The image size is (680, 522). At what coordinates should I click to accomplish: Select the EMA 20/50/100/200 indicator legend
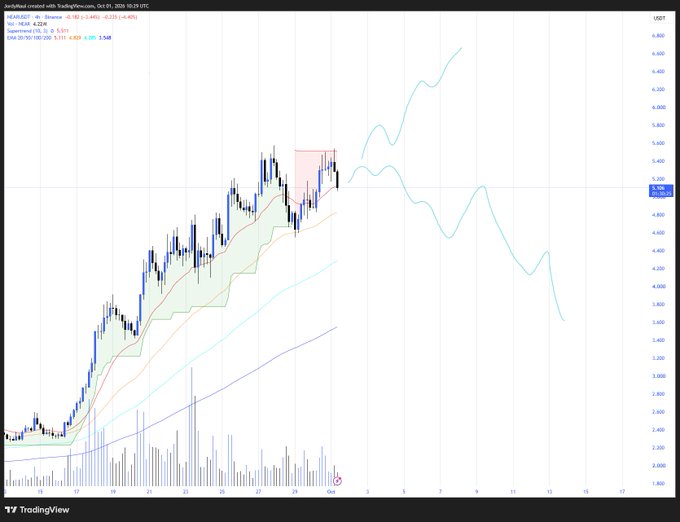click(29, 38)
